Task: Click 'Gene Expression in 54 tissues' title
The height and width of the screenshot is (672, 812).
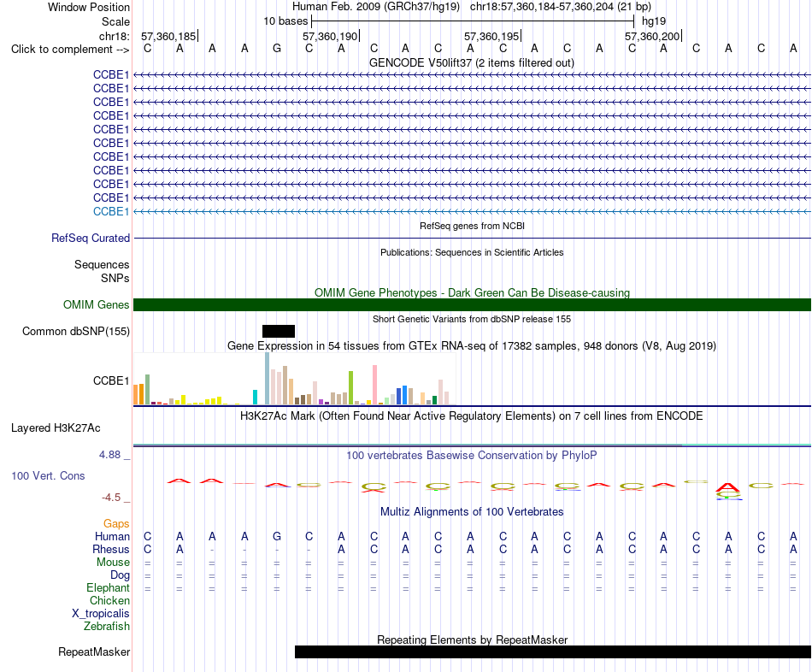Action: (472, 345)
